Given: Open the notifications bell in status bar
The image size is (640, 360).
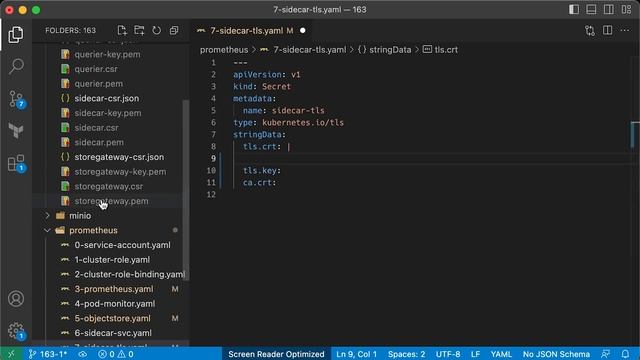Looking at the screenshot, I should tap(625, 354).
